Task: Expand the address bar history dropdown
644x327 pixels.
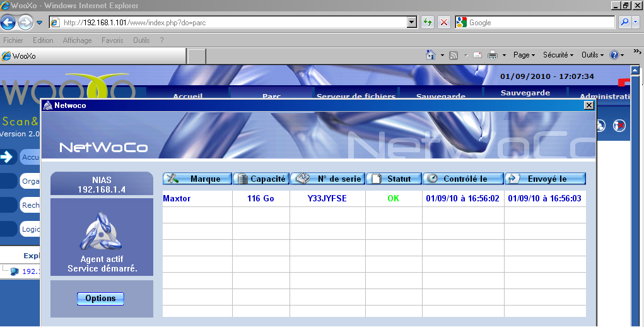Action: point(412,23)
